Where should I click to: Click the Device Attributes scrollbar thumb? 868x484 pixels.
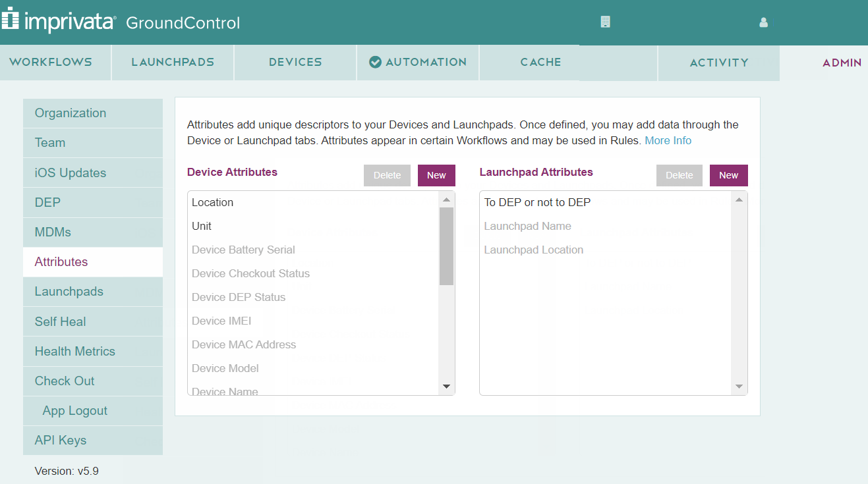(446, 246)
